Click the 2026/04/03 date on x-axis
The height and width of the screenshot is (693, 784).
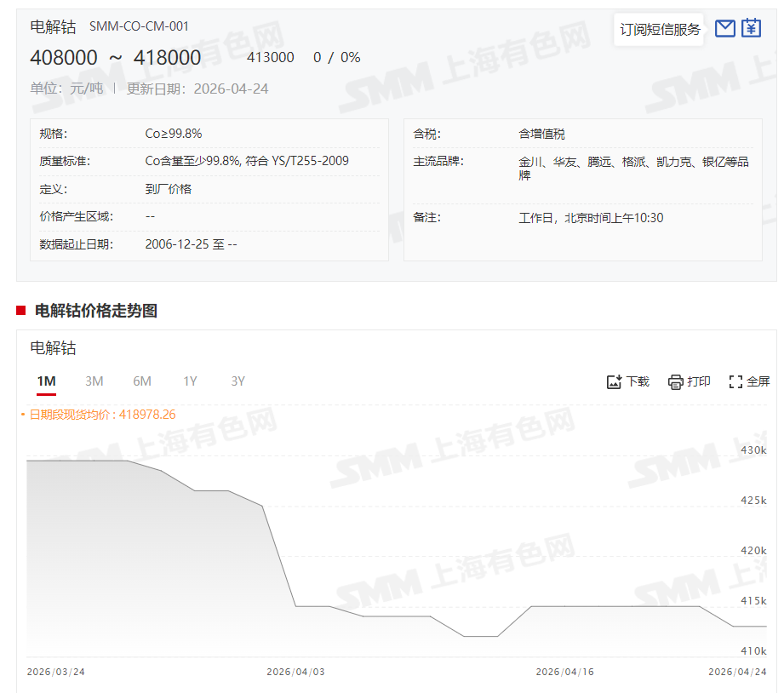pyautogui.click(x=295, y=672)
